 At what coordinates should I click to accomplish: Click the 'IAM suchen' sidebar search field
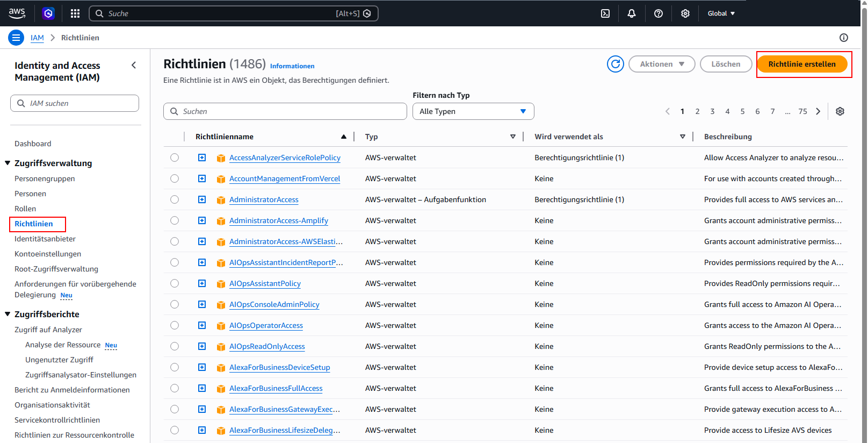click(x=75, y=103)
